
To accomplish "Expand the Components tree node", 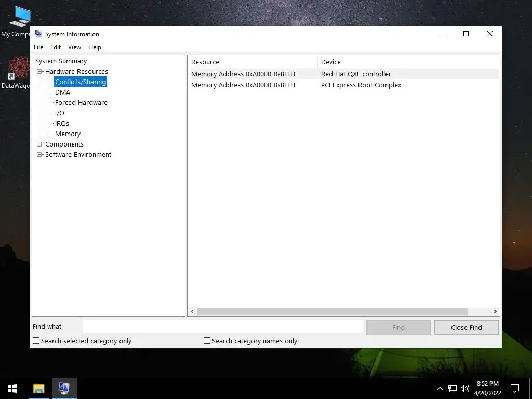I will click(39, 144).
